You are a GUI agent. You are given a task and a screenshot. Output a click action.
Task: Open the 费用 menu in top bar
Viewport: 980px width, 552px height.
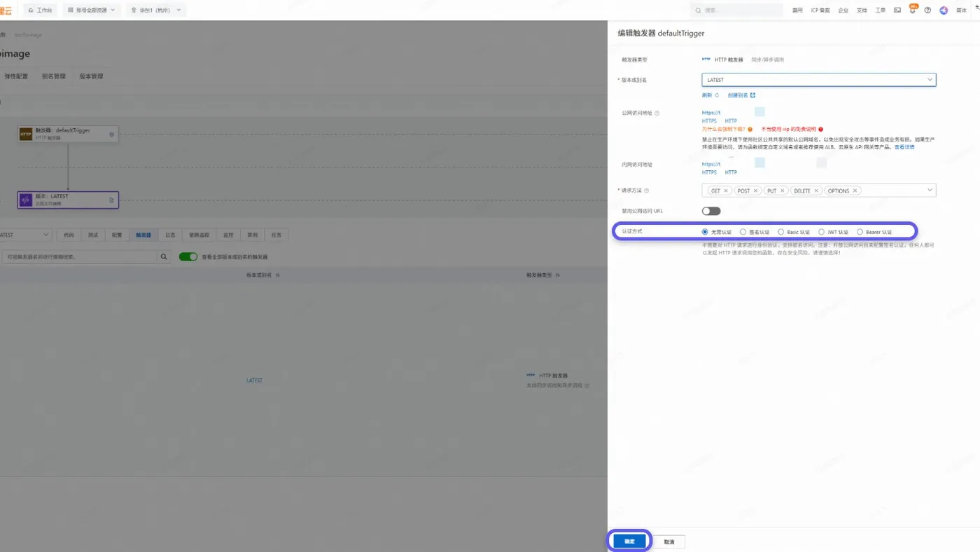[797, 11]
